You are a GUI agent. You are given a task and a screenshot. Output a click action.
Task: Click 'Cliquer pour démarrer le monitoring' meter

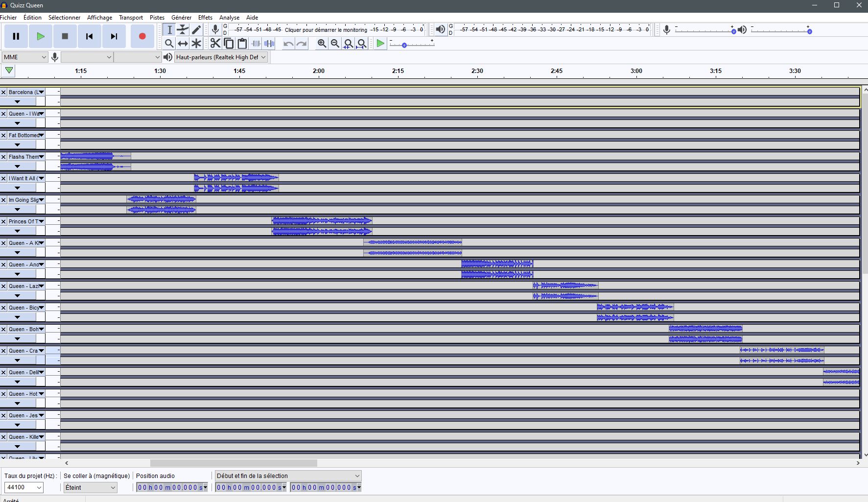tap(326, 30)
